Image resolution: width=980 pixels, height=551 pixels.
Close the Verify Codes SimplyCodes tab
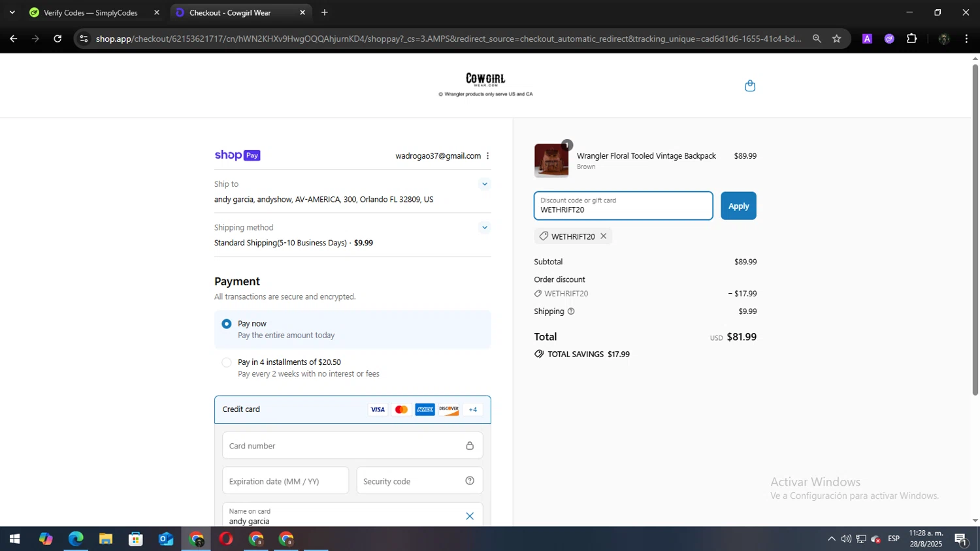coord(157,12)
